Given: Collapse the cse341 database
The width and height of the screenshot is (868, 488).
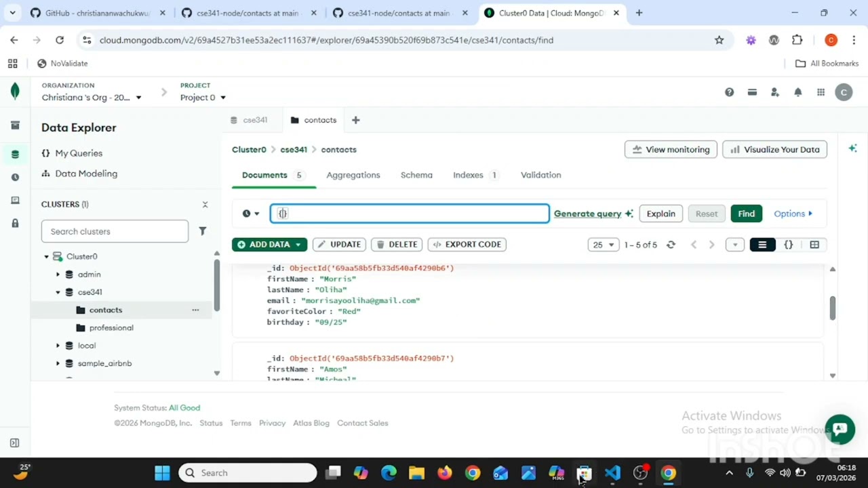Looking at the screenshot, I should (58, 292).
